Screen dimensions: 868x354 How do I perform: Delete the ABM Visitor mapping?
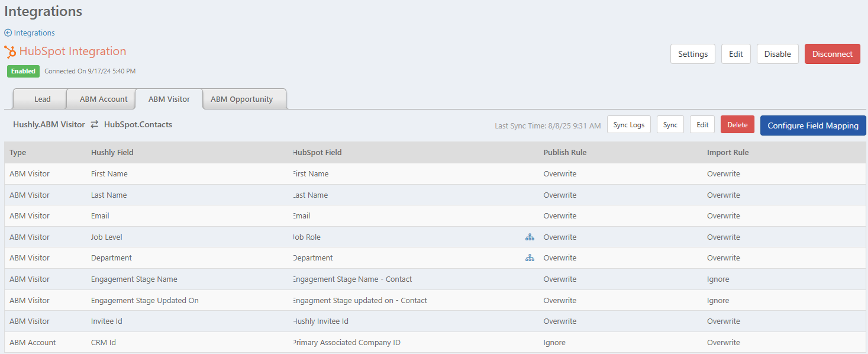tap(737, 125)
